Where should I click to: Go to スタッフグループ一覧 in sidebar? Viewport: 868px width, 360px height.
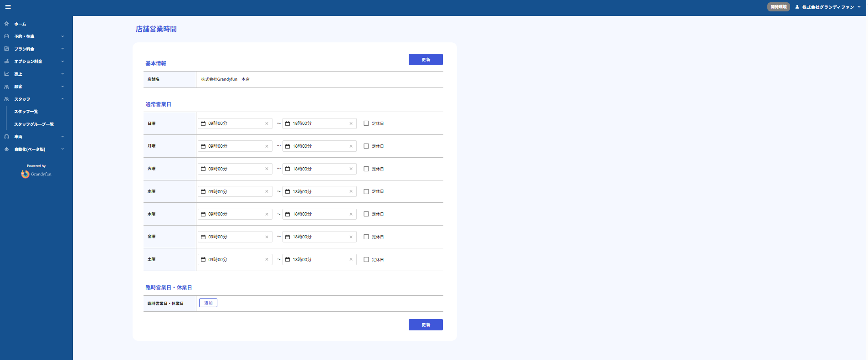[34, 124]
